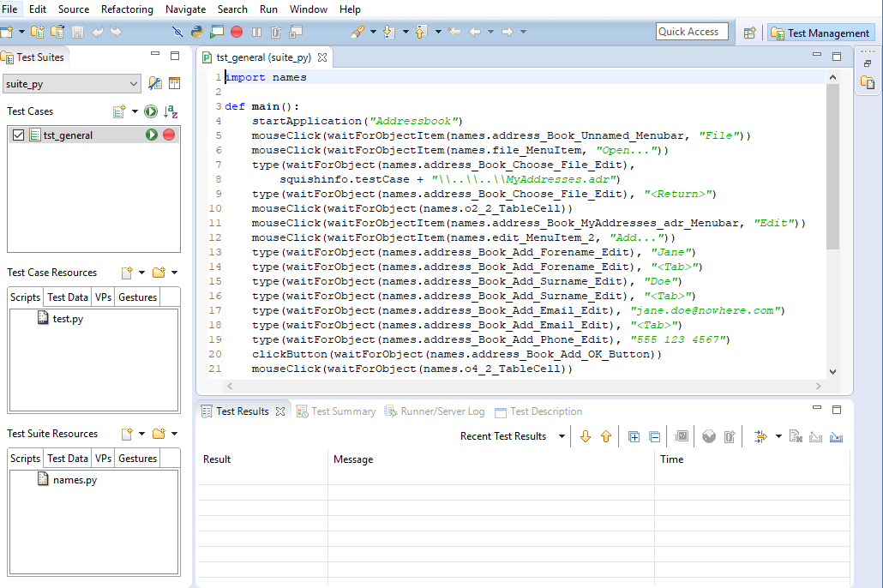
Task: Select names.py in Test Suite Resources
Action: (74, 480)
